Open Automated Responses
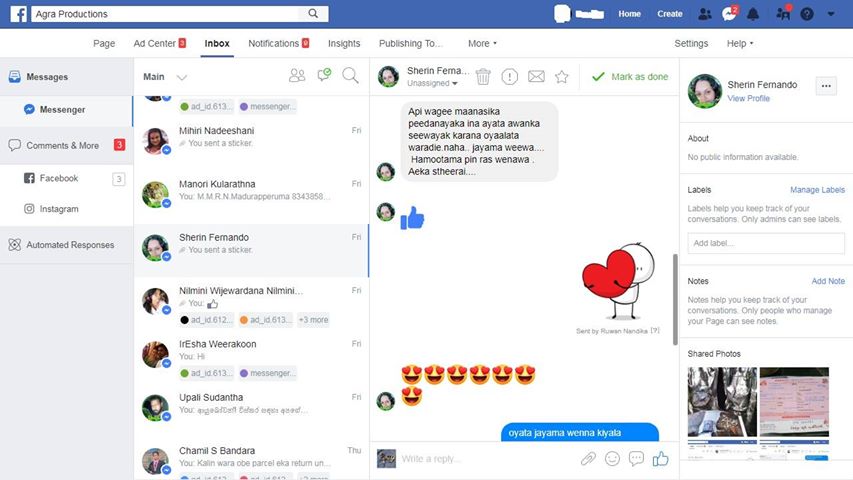 [x=66, y=245]
